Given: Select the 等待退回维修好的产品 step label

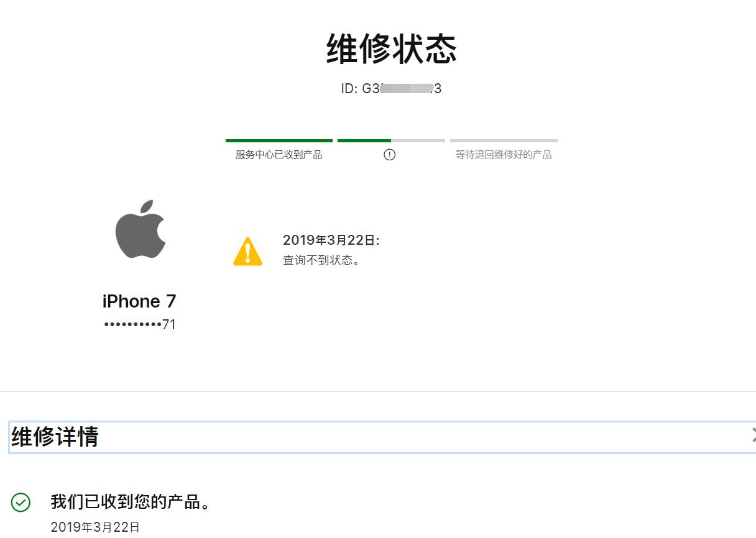Looking at the screenshot, I should coord(504,155).
